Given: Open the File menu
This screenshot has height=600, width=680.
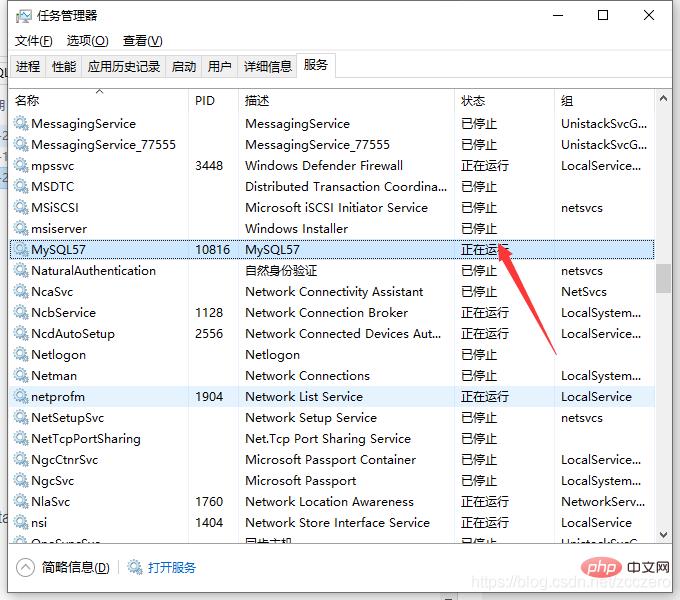Looking at the screenshot, I should click(x=33, y=41).
